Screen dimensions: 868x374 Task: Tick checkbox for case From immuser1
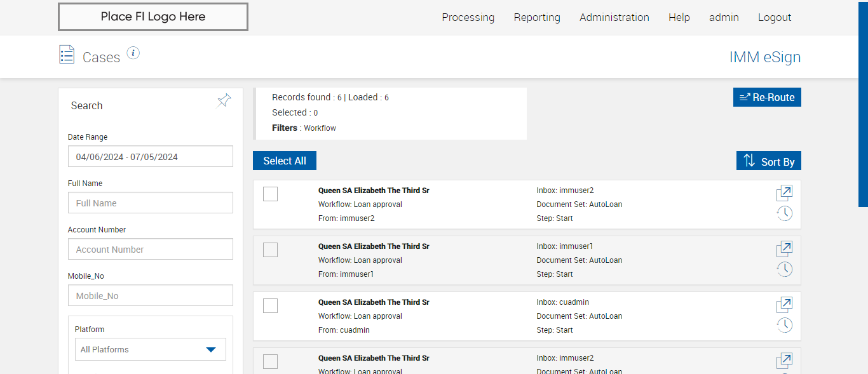(270, 250)
